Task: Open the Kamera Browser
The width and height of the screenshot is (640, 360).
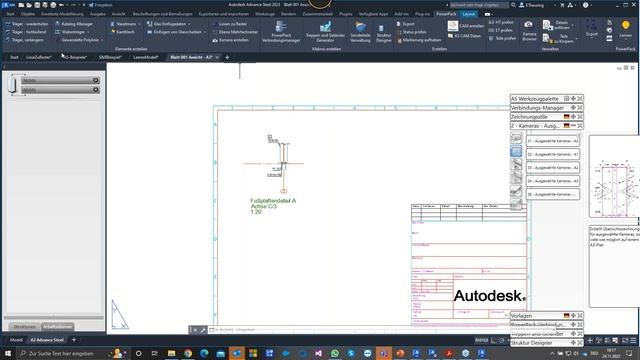Action: pyautogui.click(x=529, y=31)
